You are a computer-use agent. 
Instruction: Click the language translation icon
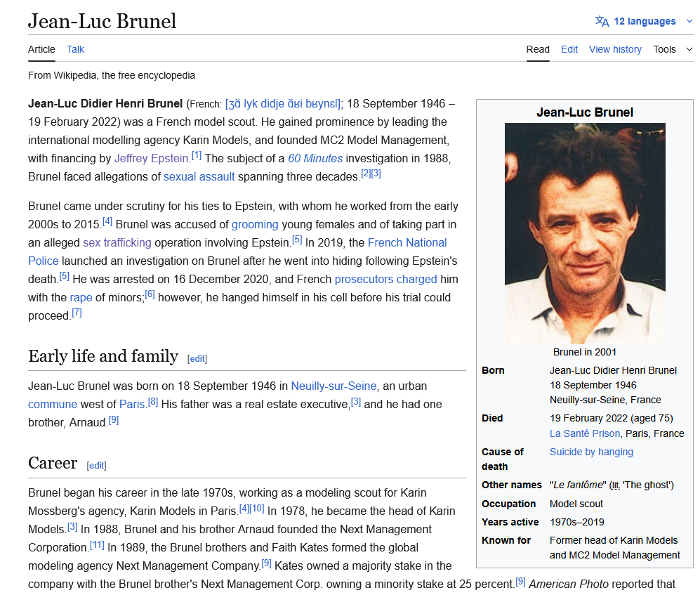[x=602, y=21]
